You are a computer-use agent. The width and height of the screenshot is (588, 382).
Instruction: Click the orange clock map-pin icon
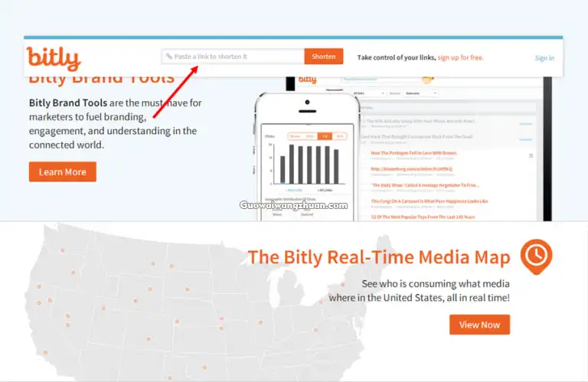[x=536, y=256]
